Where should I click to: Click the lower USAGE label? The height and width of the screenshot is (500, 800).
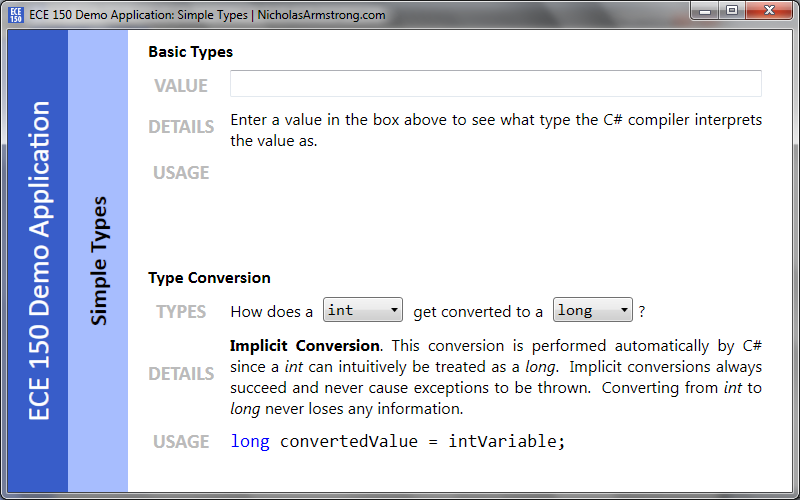[181, 441]
